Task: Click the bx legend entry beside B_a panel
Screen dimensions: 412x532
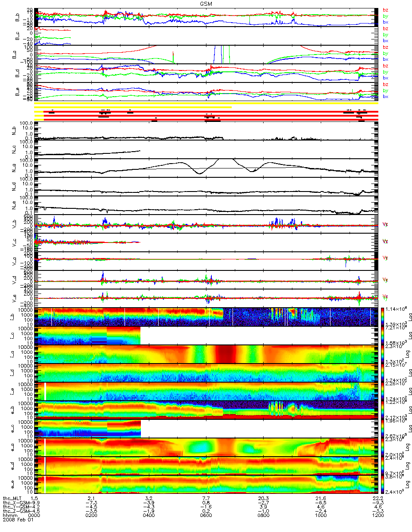Action: (x=385, y=59)
